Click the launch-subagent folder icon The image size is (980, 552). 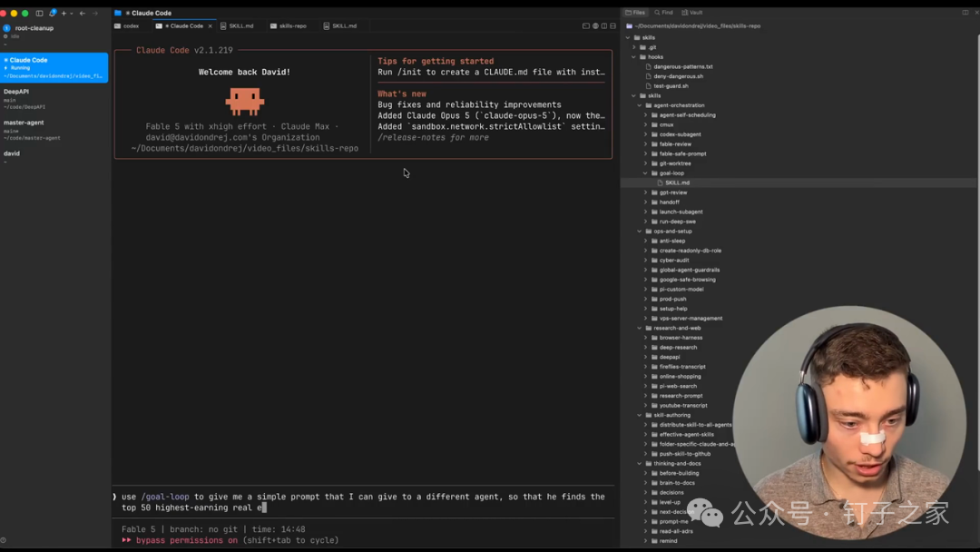[654, 212]
